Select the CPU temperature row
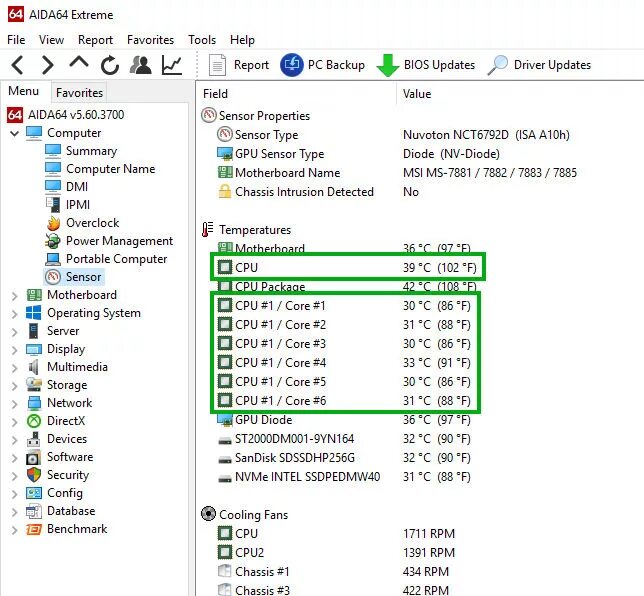The width and height of the screenshot is (644, 596). (347, 267)
